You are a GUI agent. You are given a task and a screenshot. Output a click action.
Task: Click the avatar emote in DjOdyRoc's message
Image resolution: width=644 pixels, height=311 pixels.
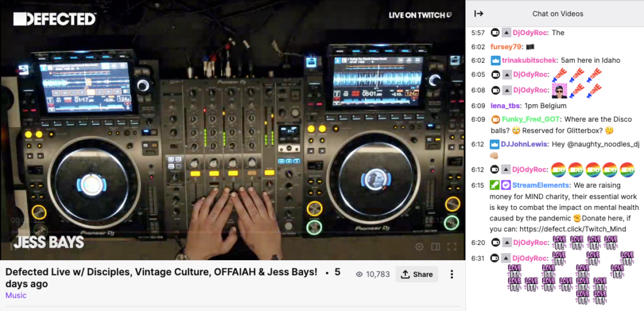tap(560, 92)
